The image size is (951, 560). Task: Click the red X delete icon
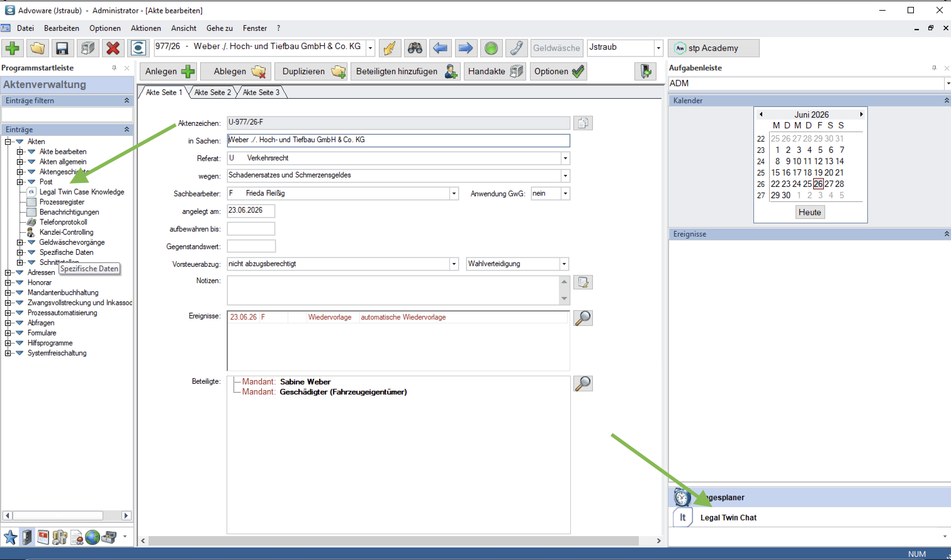(x=113, y=48)
